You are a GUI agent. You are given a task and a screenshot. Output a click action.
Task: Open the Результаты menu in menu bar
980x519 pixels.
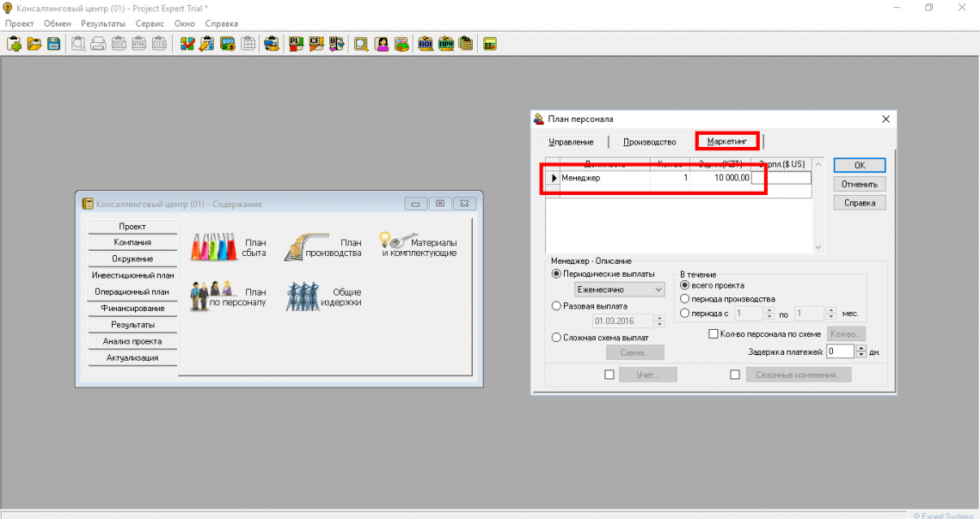coord(103,23)
